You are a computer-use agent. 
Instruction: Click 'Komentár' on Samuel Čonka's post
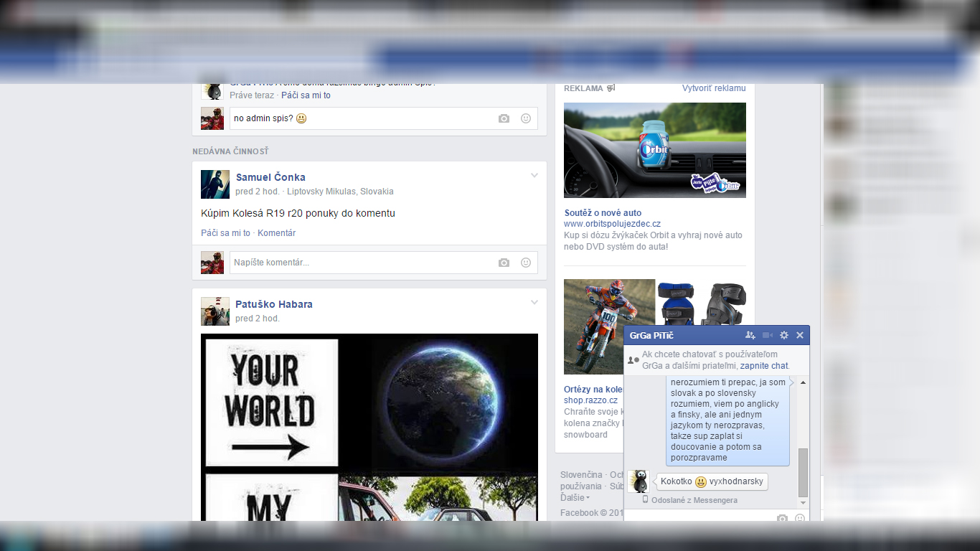coord(276,233)
